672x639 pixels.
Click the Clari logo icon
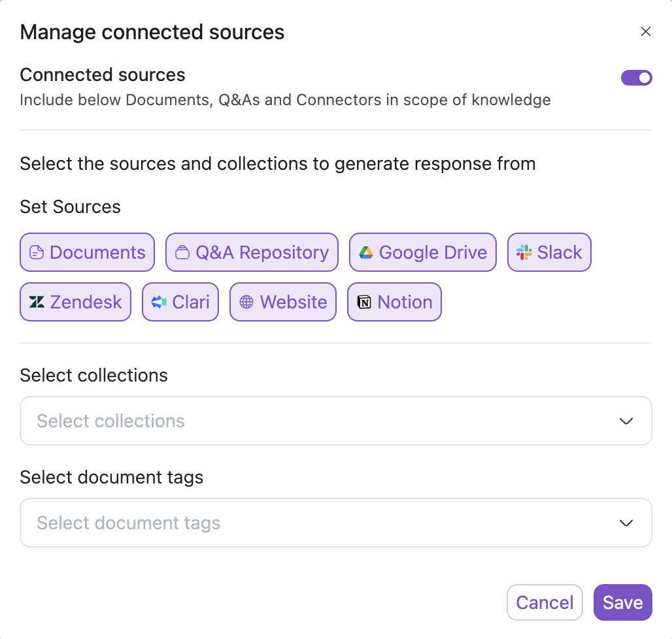(159, 303)
